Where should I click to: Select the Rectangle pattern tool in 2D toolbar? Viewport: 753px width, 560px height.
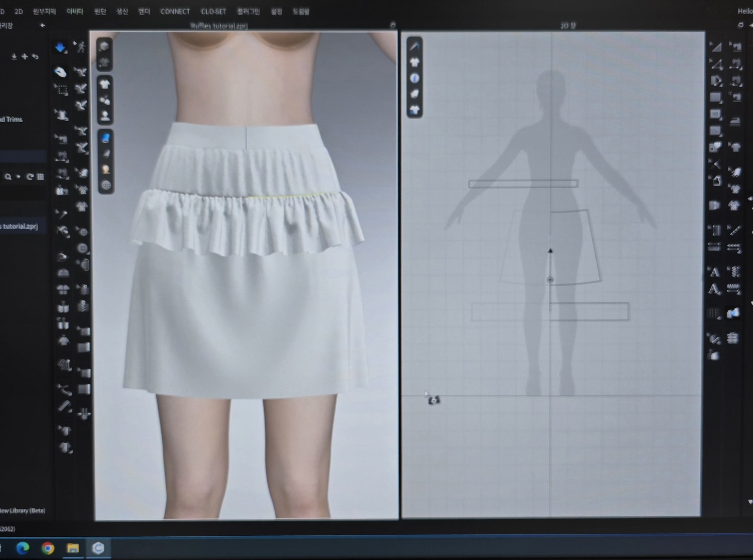click(715, 97)
